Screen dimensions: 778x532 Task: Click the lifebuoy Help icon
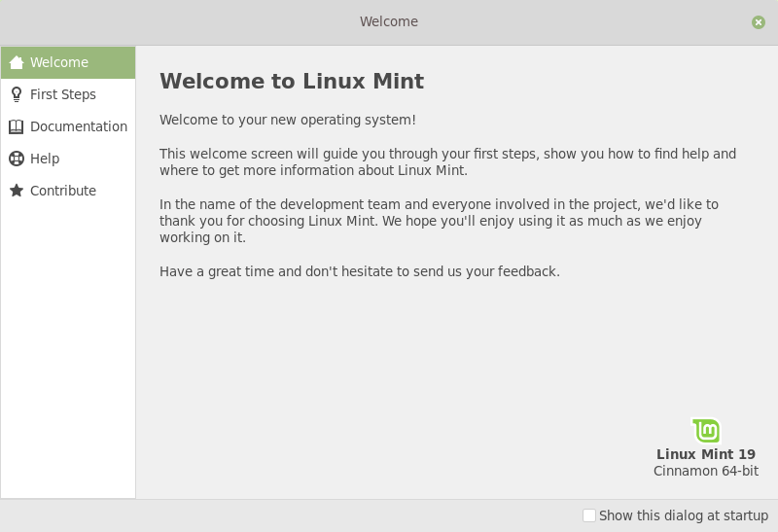[x=17, y=159]
